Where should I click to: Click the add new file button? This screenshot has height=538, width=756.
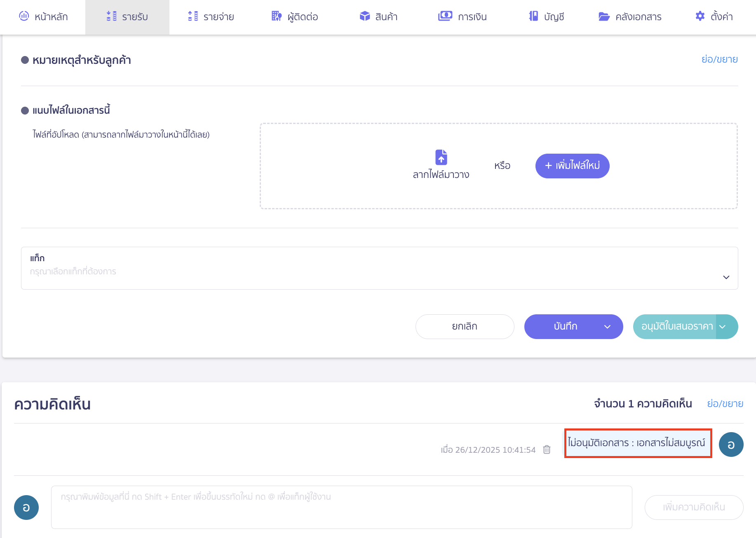(572, 166)
